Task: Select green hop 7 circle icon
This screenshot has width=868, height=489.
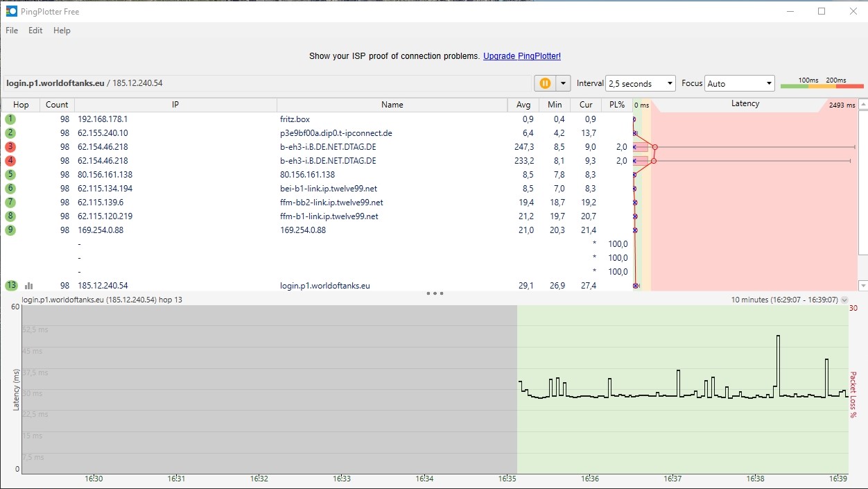Action: [10, 203]
